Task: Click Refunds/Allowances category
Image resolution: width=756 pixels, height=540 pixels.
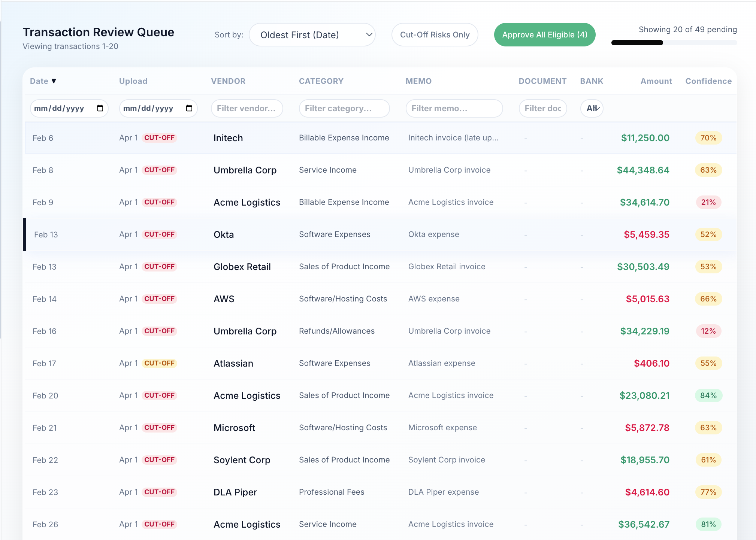Action: (x=337, y=331)
